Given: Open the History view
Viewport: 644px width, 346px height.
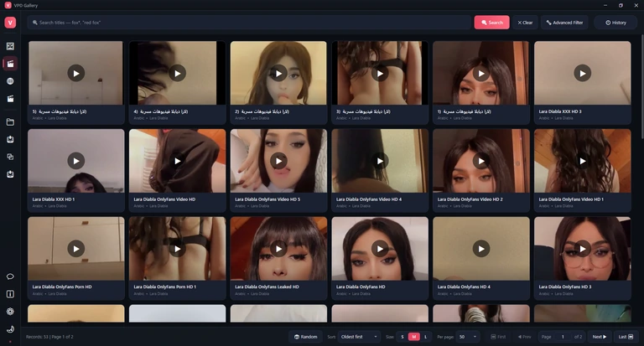Looking at the screenshot, I should point(615,23).
